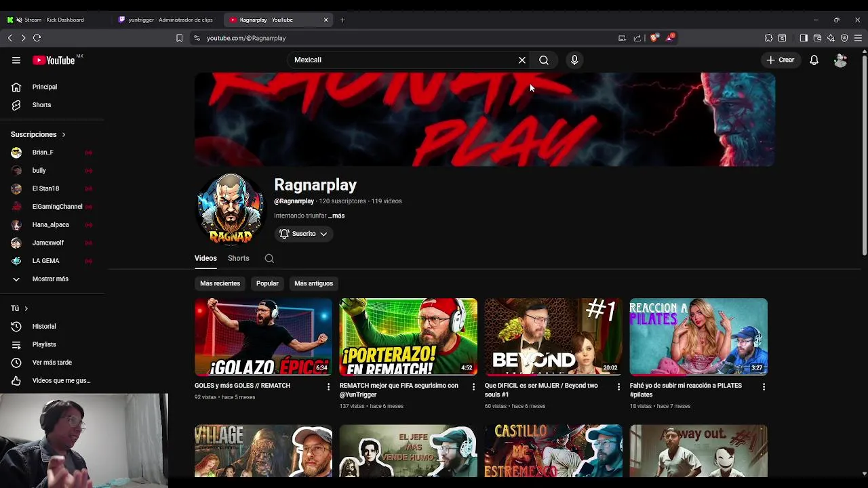Viewport: 868px width, 488px height.
Task: Open Hana_alpaca subscription channel
Action: 53,224
